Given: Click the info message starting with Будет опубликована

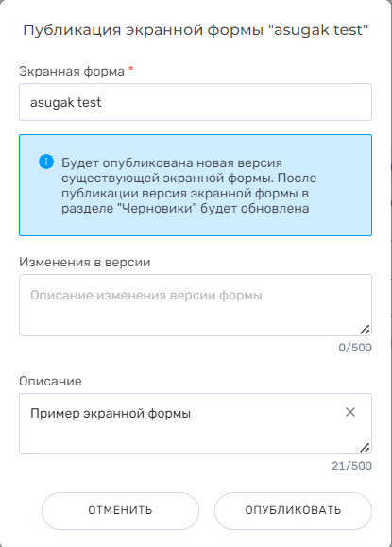Looking at the screenshot, I should (189, 185).
